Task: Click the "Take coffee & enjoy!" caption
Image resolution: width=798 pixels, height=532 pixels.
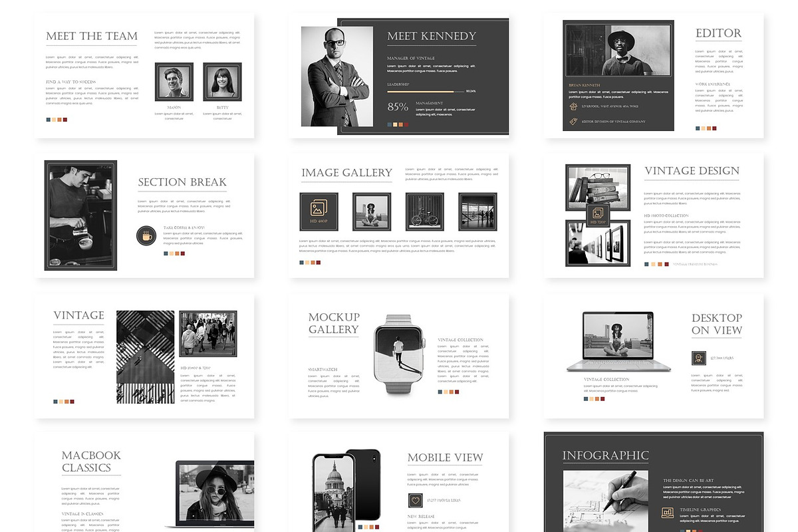Action: tap(184, 227)
